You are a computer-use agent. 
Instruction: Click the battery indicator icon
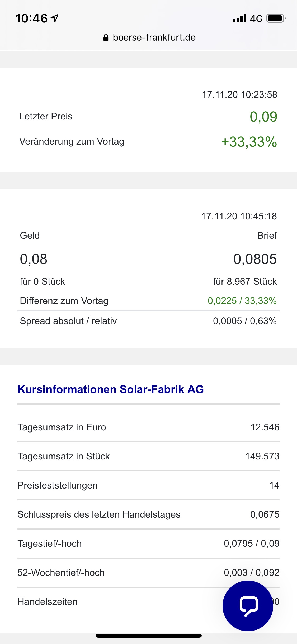pos(275,18)
